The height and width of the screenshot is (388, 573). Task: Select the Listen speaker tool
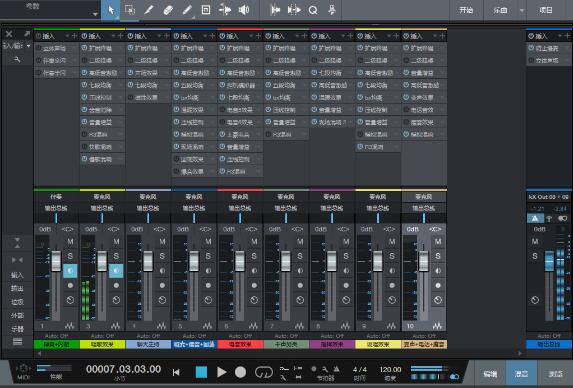tap(244, 10)
